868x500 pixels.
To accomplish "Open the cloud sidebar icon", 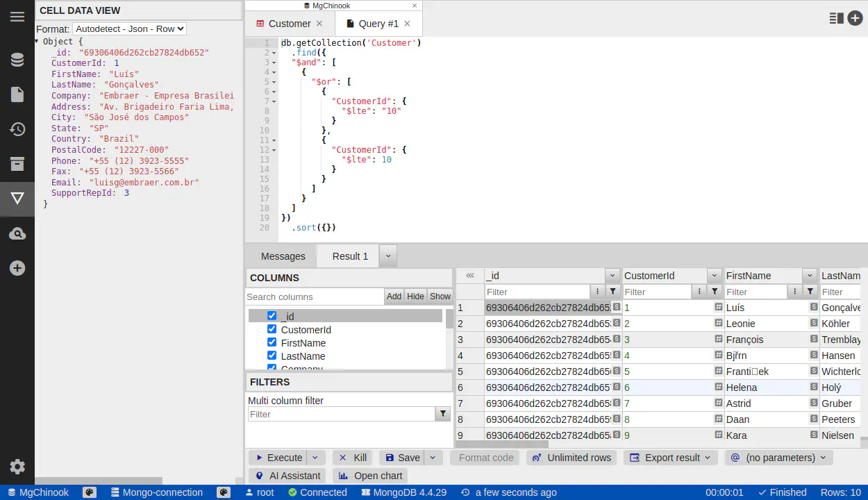I will click(17, 233).
